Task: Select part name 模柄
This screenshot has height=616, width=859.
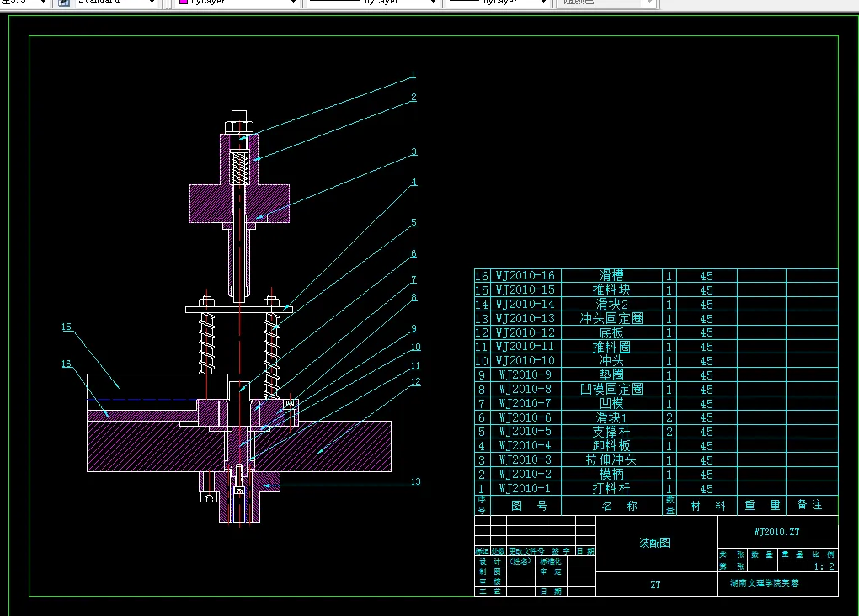Action: 611,474
